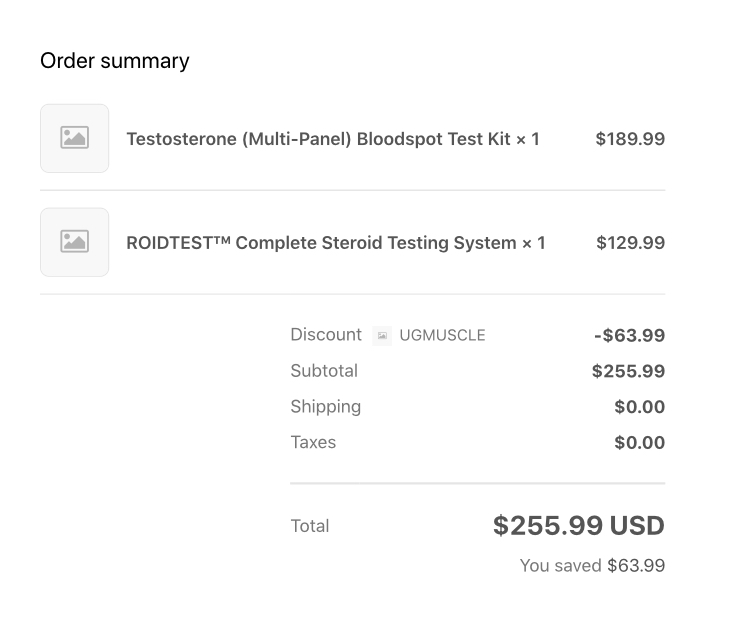Click the $0.00 taxes amount
Screen dimensions: 750x633
[639, 444]
